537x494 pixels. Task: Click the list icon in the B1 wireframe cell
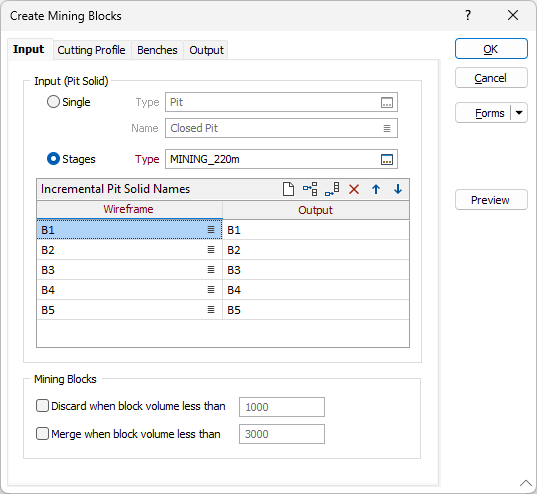coord(211,230)
